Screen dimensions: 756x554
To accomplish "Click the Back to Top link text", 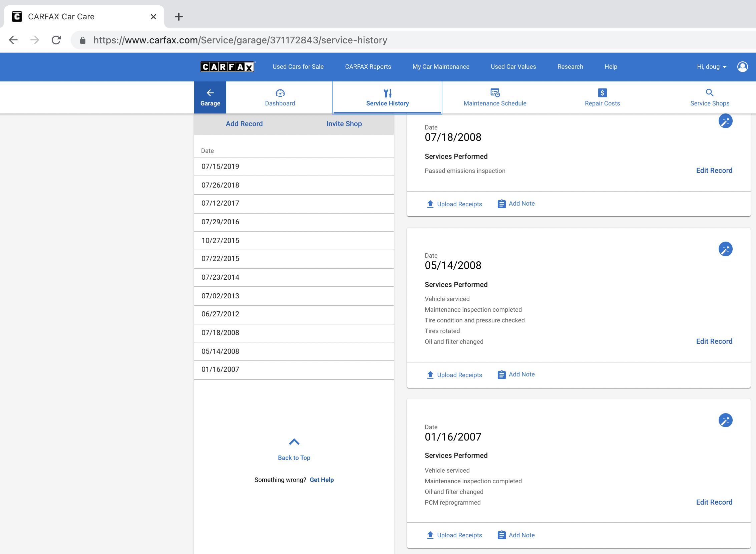I will pyautogui.click(x=294, y=458).
